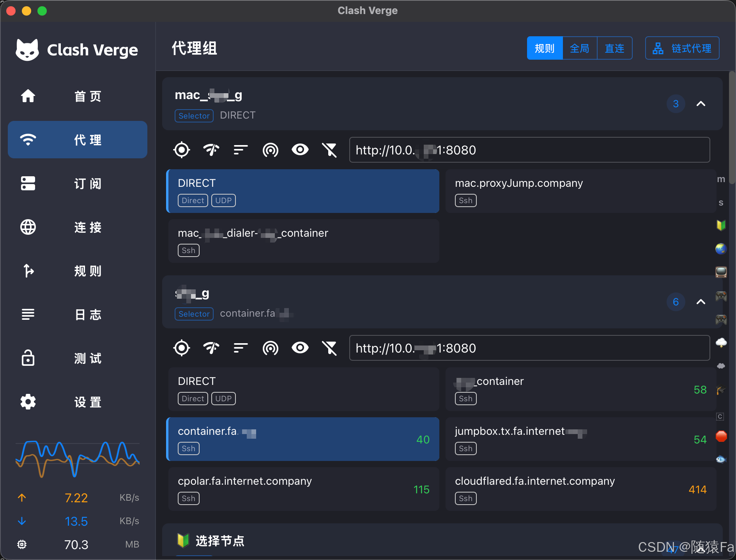This screenshot has height=560, width=736.
Task: Collapse the second group showing 6 nodes
Action: pos(701,302)
